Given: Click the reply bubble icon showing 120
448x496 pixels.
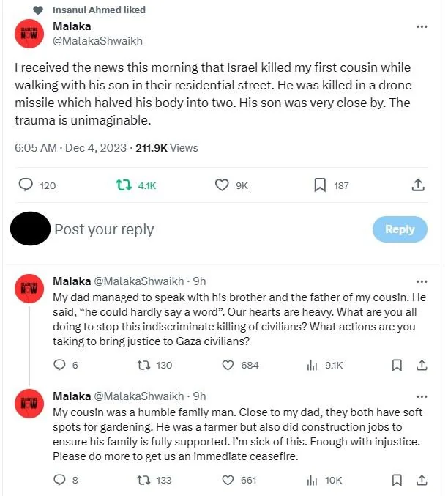Looking at the screenshot, I should (x=26, y=185).
